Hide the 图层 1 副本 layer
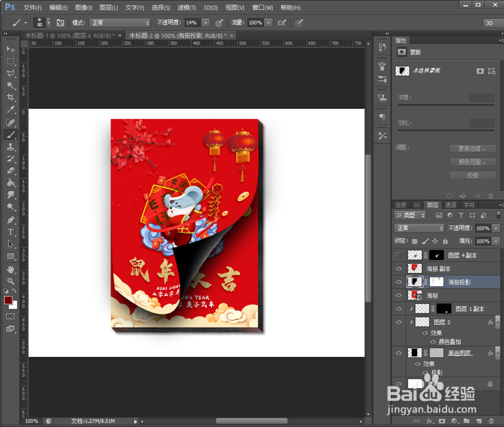504x427 pixels. tap(399, 309)
